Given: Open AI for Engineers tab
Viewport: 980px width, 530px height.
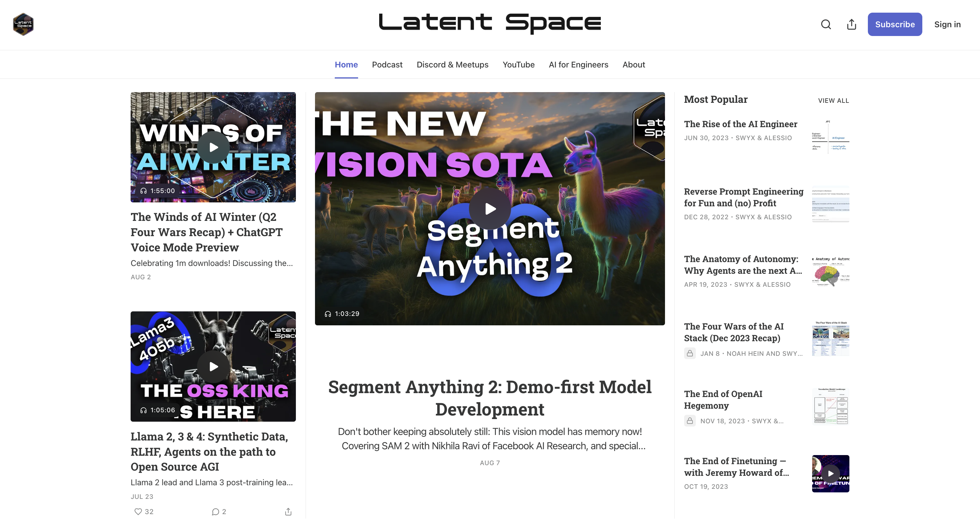Looking at the screenshot, I should [x=578, y=65].
